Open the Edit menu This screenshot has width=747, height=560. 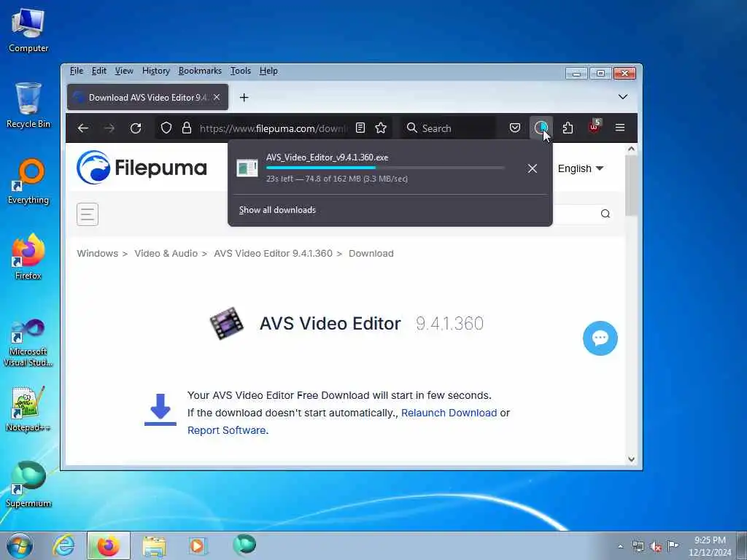[99, 71]
